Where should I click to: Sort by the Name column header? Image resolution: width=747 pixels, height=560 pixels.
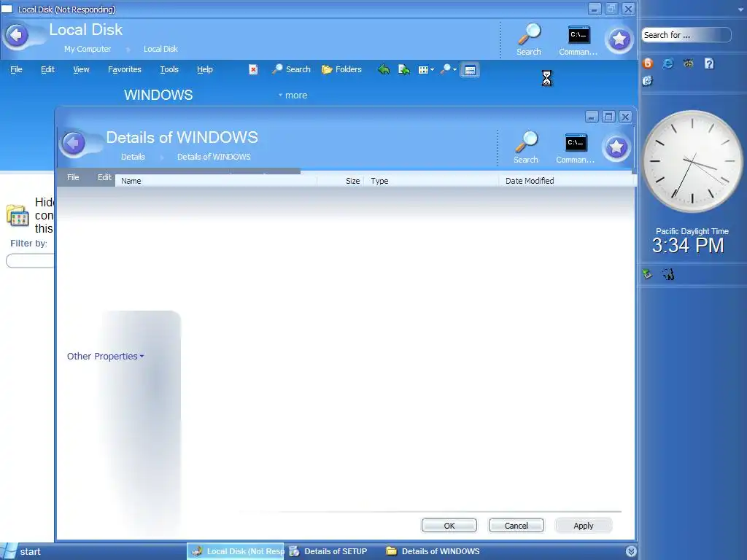tap(216, 181)
